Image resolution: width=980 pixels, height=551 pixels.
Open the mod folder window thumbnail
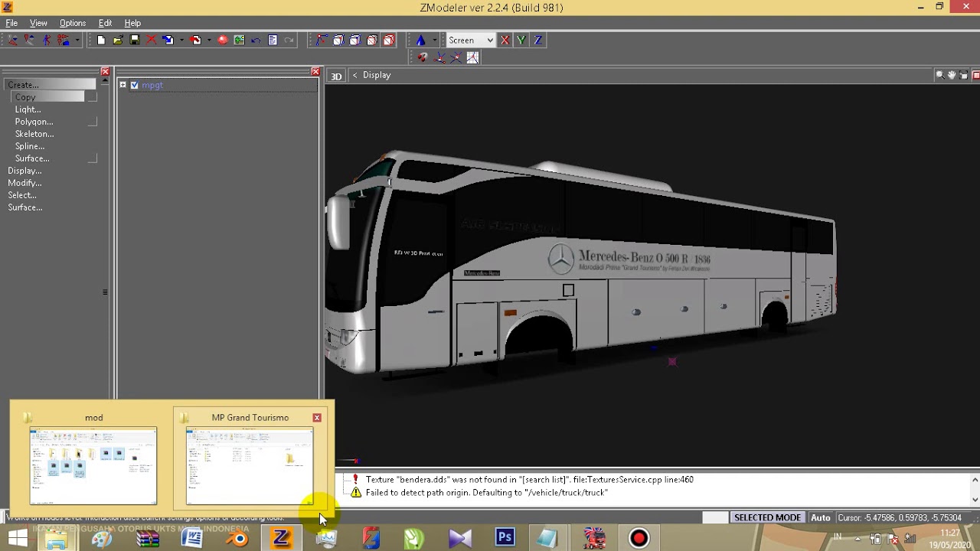tap(93, 466)
